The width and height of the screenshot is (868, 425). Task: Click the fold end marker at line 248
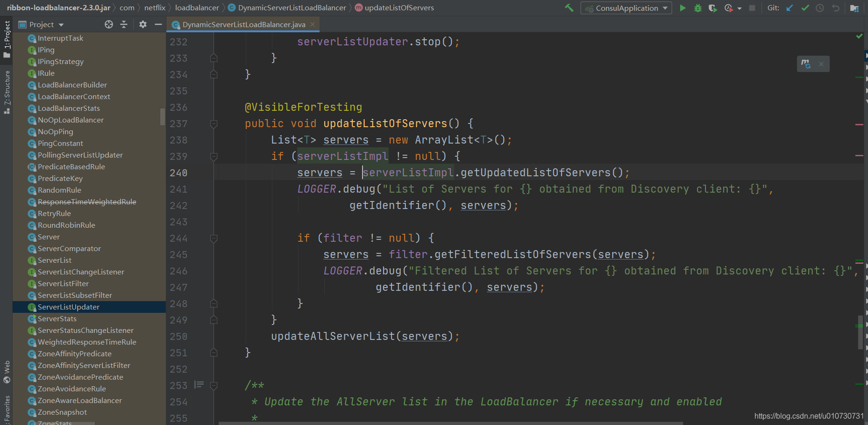(213, 303)
